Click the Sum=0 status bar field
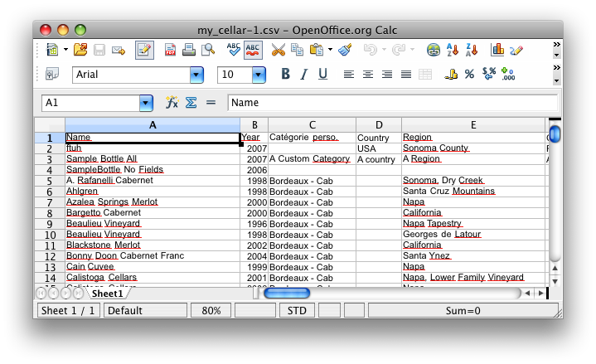 (463, 311)
